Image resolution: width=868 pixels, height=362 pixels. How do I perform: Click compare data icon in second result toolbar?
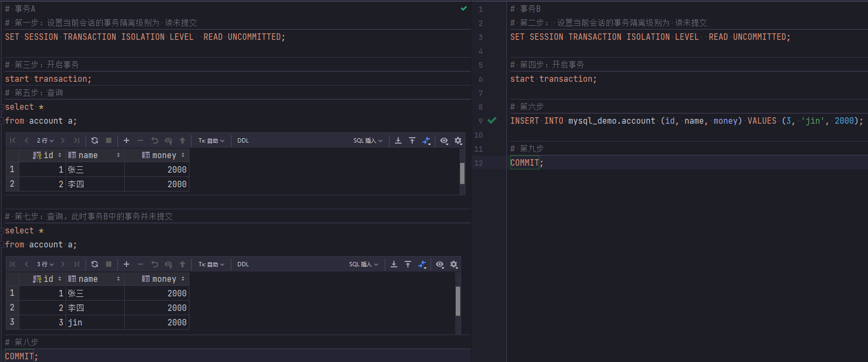(x=422, y=264)
